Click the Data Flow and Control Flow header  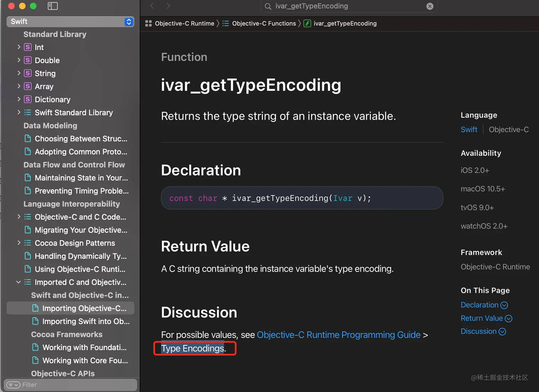(x=74, y=165)
